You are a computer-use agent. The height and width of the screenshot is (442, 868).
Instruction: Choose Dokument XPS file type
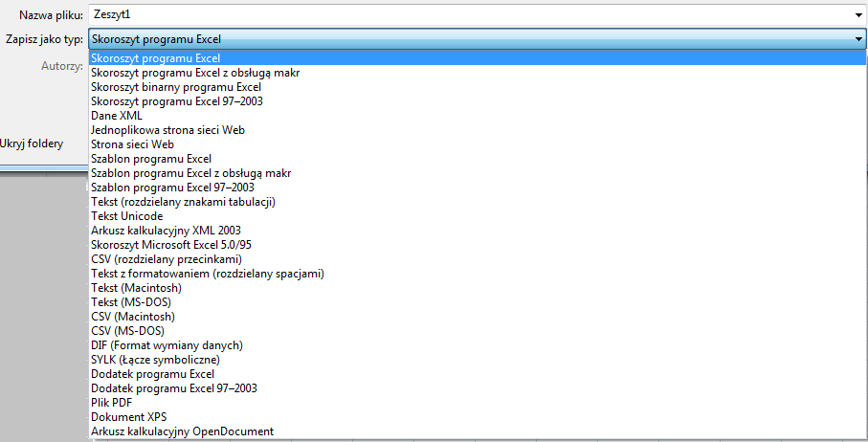(x=478, y=418)
